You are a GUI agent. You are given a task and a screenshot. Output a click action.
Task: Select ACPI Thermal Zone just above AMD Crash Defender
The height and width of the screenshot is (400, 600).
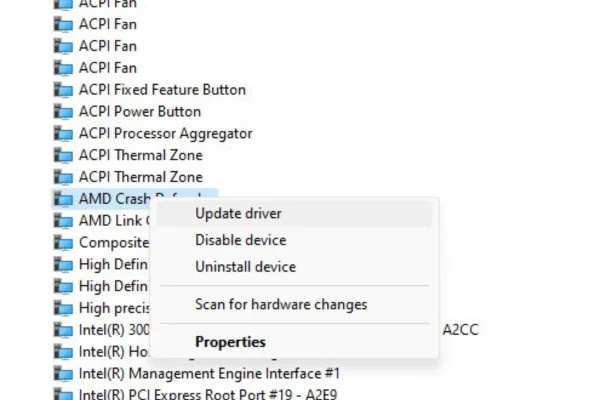pos(140,177)
